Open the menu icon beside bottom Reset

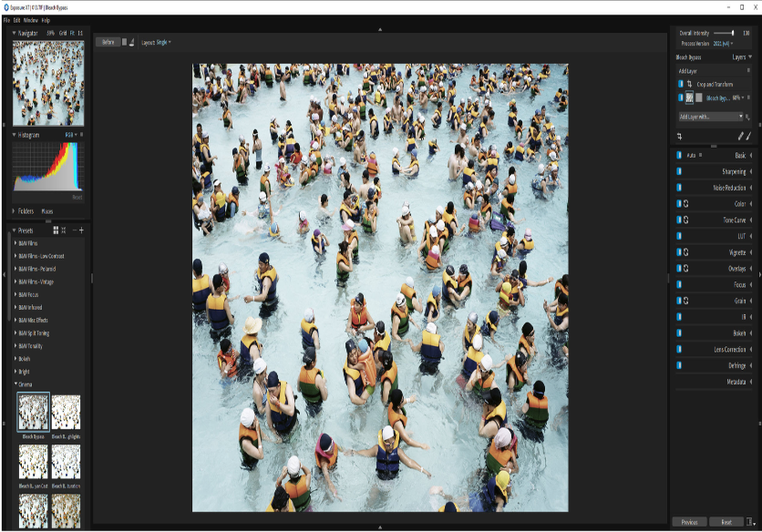click(x=750, y=522)
